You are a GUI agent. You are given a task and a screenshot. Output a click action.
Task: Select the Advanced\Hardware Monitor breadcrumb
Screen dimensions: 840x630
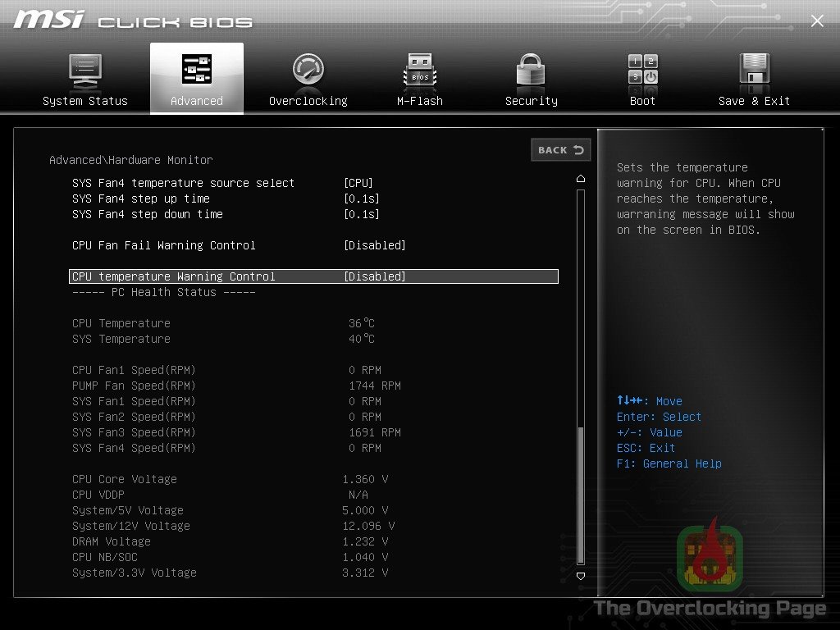pos(130,160)
